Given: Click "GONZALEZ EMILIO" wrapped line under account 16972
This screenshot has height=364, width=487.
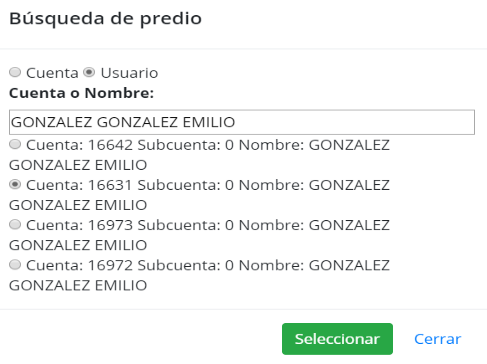Looking at the screenshot, I should click(78, 285).
